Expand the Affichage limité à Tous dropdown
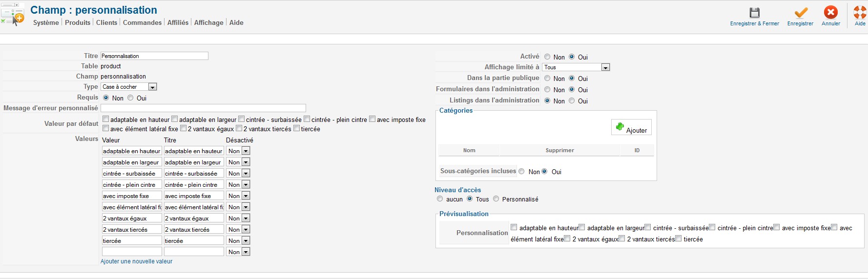Viewport: 868px width, 279px height. coord(576,67)
